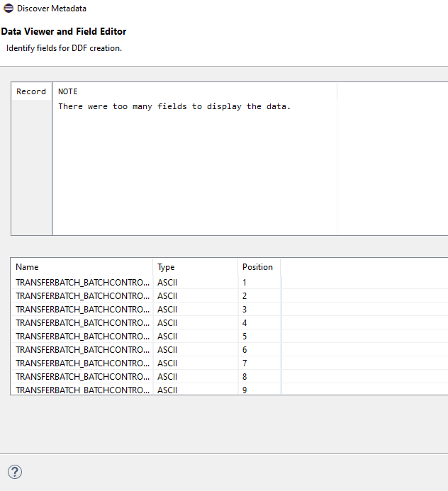Click the ASCII type cell for position 8
The image size is (448, 491).
(167, 377)
